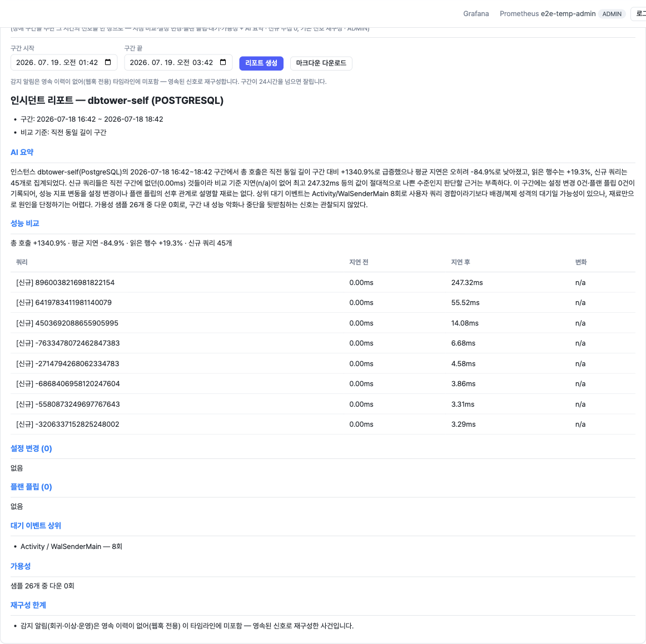646x644 pixels.
Task: Click the 55.52ms latency value
Action: pyautogui.click(x=465, y=303)
